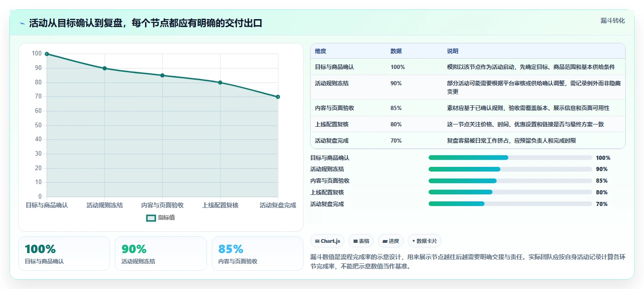Click the 表格 tag chip
This screenshot has width=644, height=289.
(x=361, y=241)
